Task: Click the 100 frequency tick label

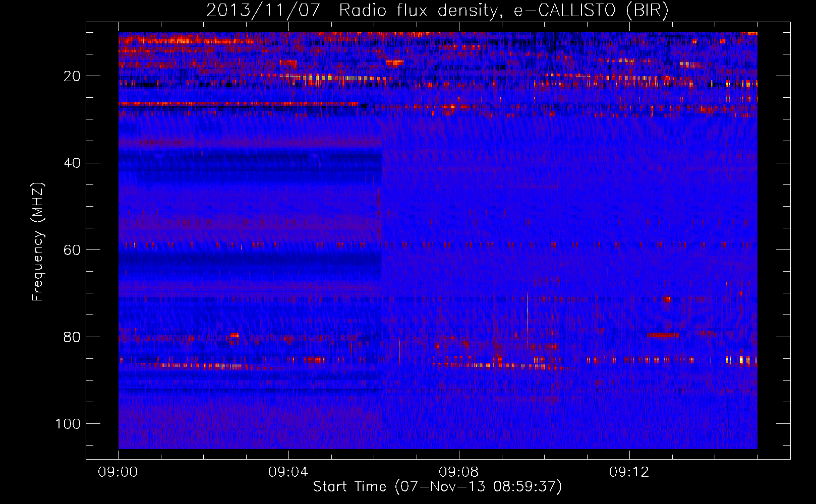Action: [x=68, y=424]
